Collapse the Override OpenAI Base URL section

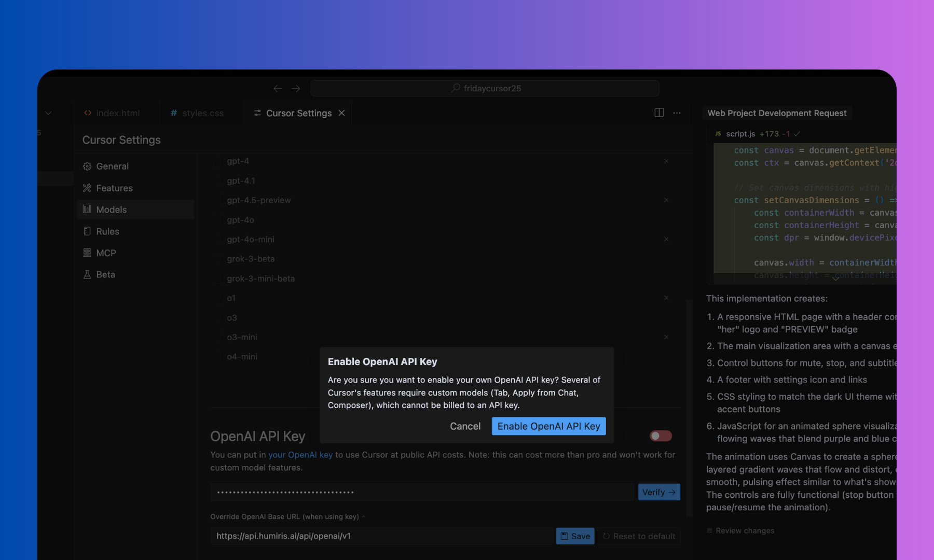288,516
